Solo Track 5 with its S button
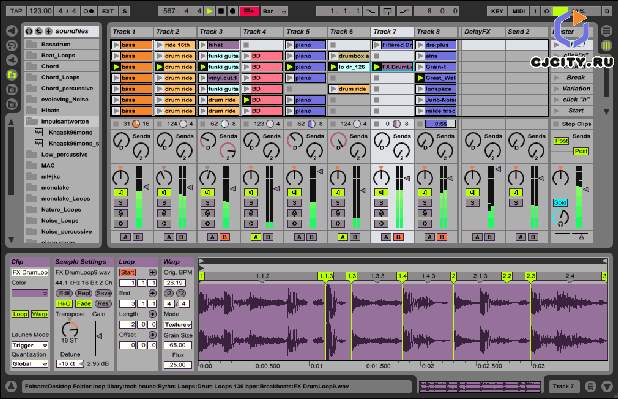 [294, 203]
